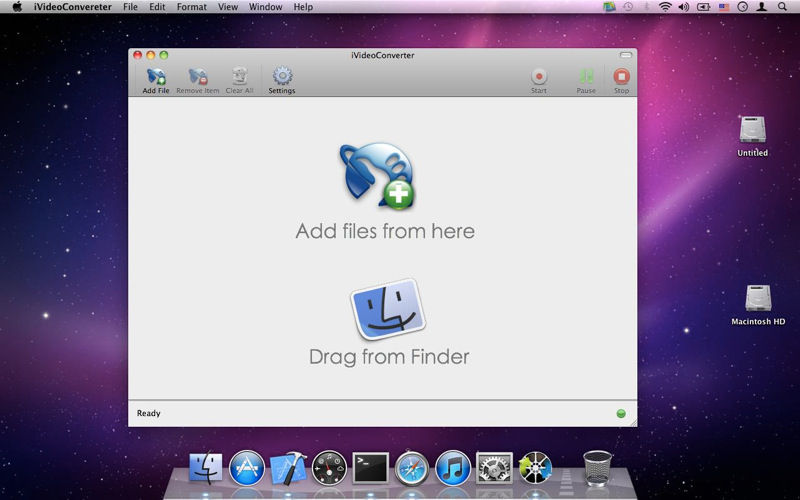This screenshot has height=500, width=800.
Task: Click the Add File toolbar icon
Action: click(155, 77)
